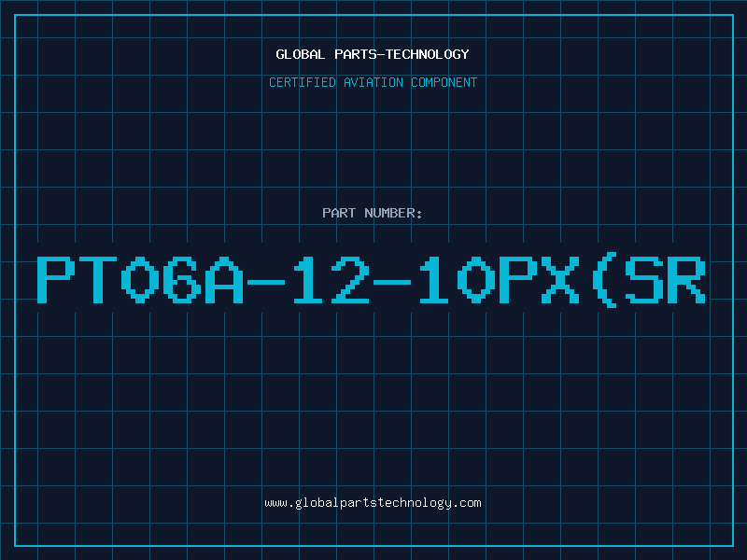Open the www.globalpartstechnology.com link

pyautogui.click(x=373, y=503)
